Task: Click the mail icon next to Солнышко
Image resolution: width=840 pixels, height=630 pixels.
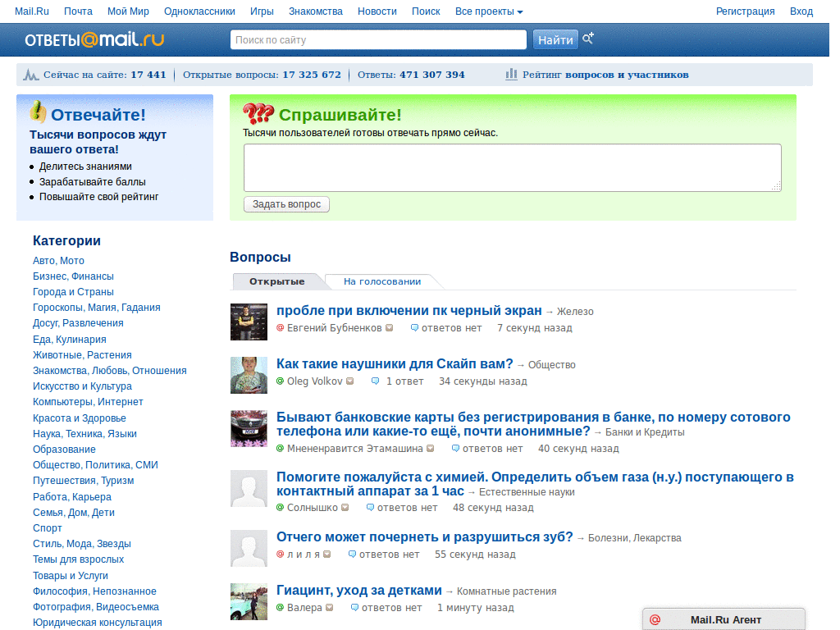Action: click(x=345, y=507)
